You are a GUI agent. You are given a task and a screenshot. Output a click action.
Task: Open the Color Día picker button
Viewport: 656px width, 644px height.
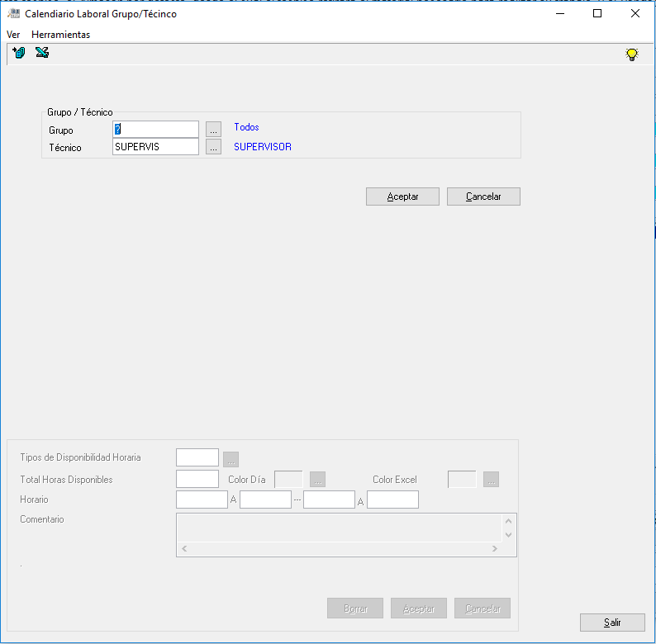coord(318,480)
